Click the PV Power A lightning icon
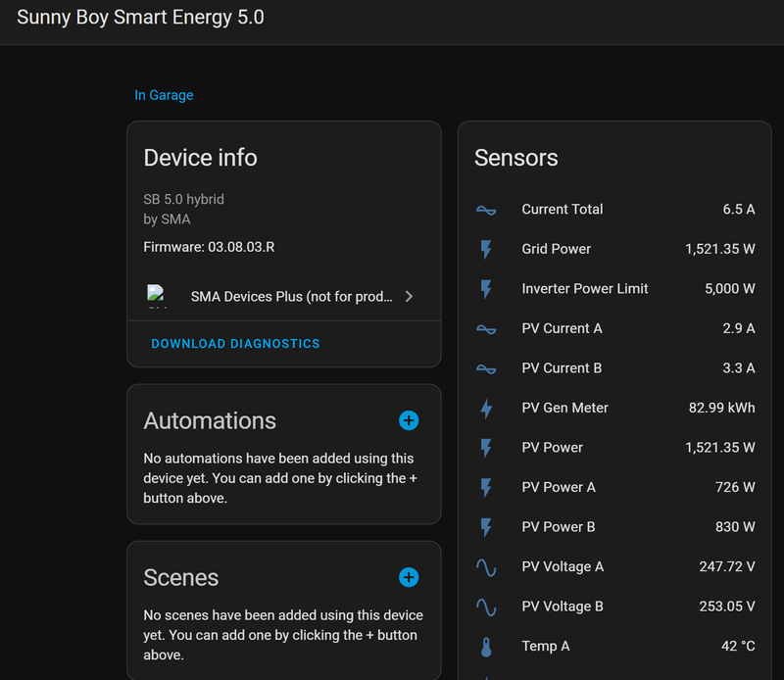 (486, 488)
